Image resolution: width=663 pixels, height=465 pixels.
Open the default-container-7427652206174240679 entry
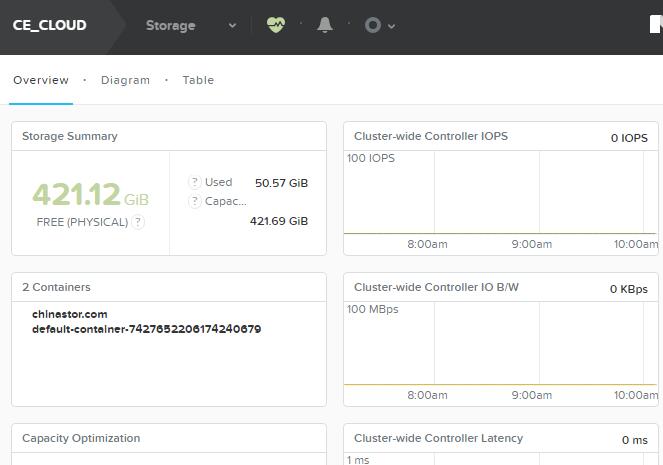(x=146, y=329)
